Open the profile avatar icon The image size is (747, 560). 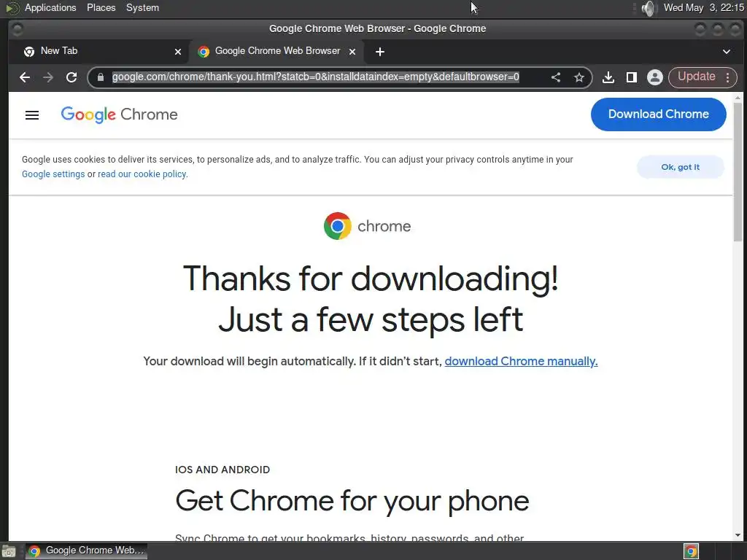[655, 77]
